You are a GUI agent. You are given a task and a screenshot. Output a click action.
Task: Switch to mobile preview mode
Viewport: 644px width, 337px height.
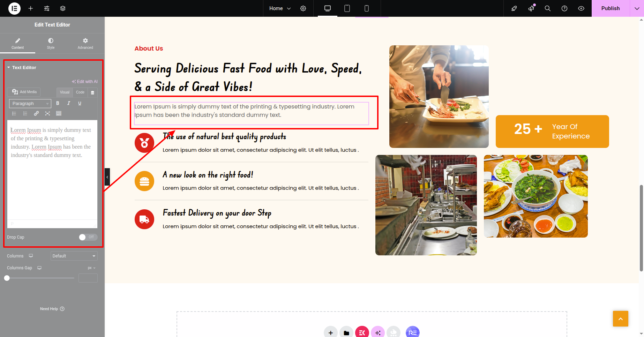[x=367, y=8]
